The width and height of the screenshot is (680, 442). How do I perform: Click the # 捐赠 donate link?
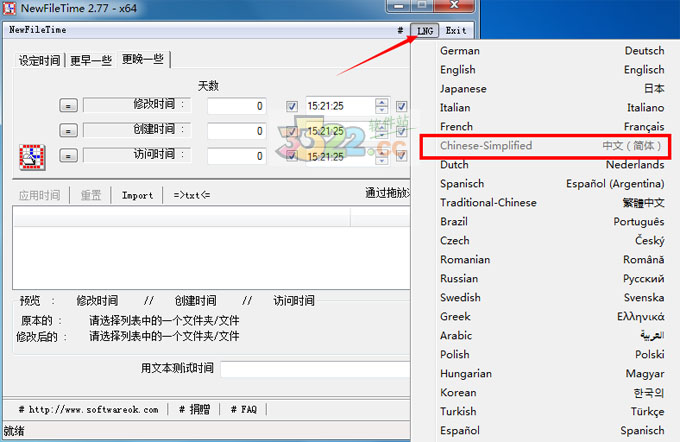(x=194, y=409)
